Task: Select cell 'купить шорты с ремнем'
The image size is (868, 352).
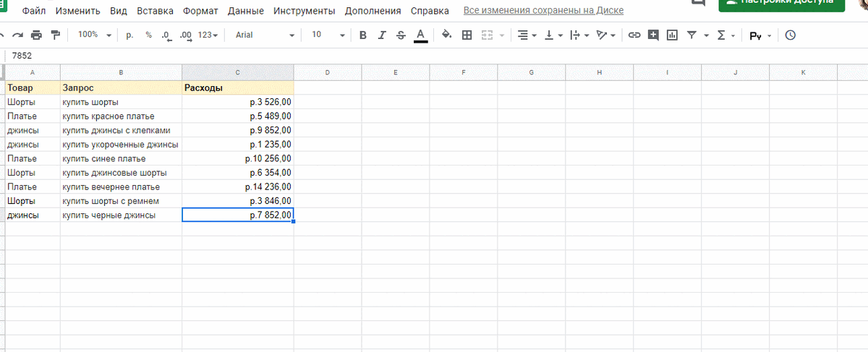Action: [121, 201]
